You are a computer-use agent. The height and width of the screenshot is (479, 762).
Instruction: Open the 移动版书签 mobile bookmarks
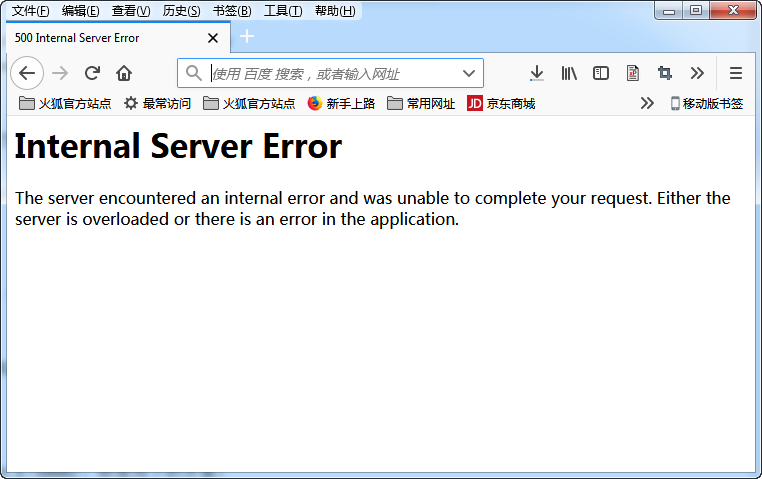click(x=707, y=103)
